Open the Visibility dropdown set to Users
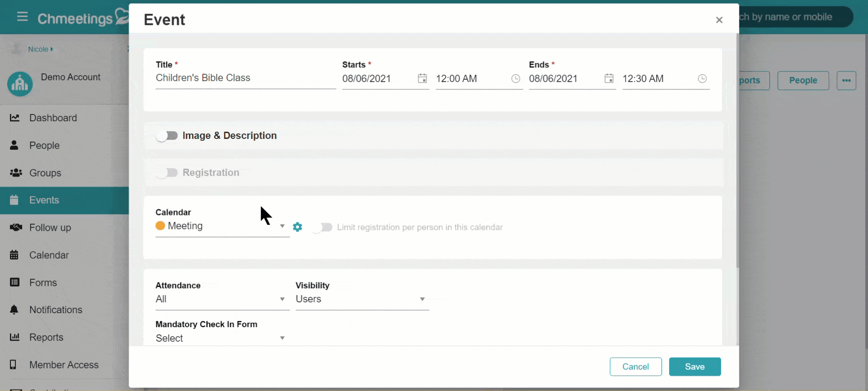This screenshot has height=391, width=868. pyautogui.click(x=362, y=299)
